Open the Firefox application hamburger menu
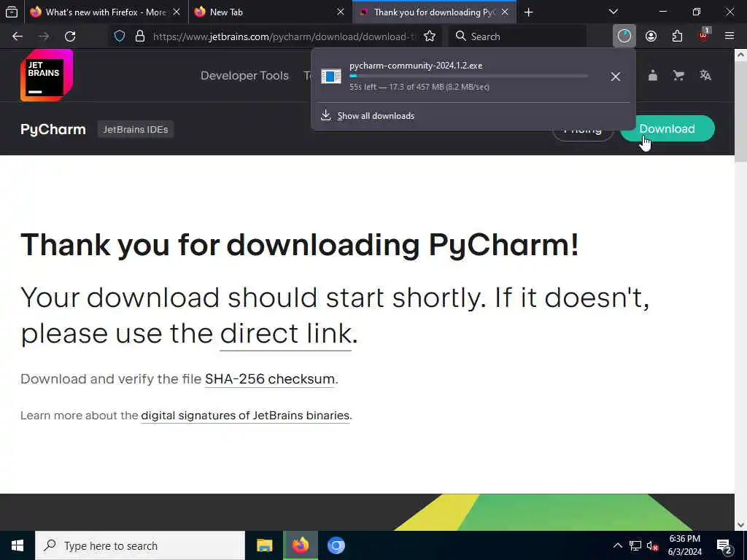 click(x=729, y=36)
